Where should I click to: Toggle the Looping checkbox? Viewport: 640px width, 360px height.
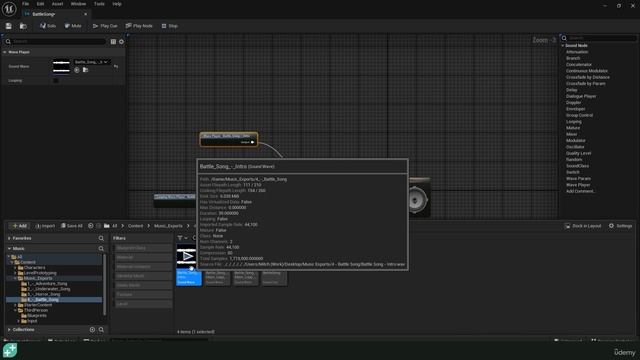coord(56,81)
